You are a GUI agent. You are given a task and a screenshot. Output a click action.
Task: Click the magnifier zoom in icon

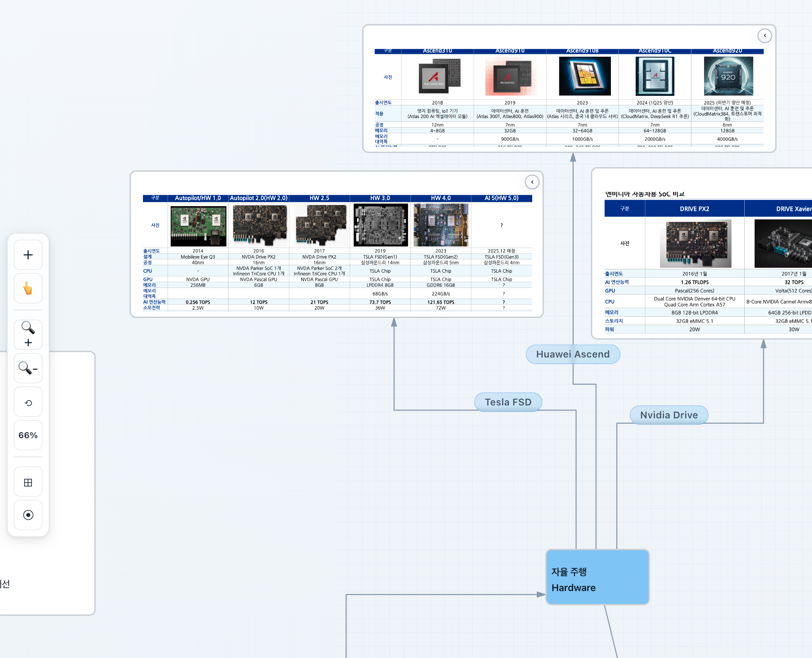[x=28, y=334]
